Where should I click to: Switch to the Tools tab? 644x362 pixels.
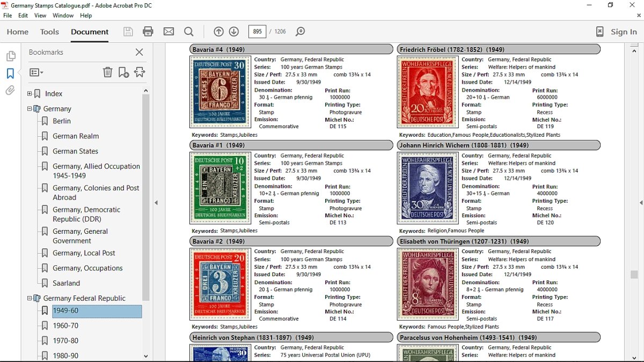[x=49, y=32]
